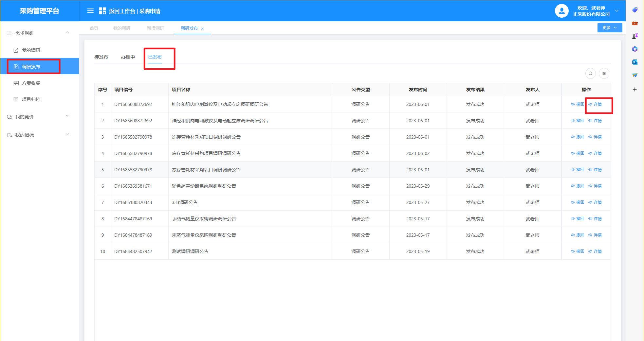Image resolution: width=644 pixels, height=341 pixels.
Task: Open the user account dropdown arrow
Action: [617, 11]
